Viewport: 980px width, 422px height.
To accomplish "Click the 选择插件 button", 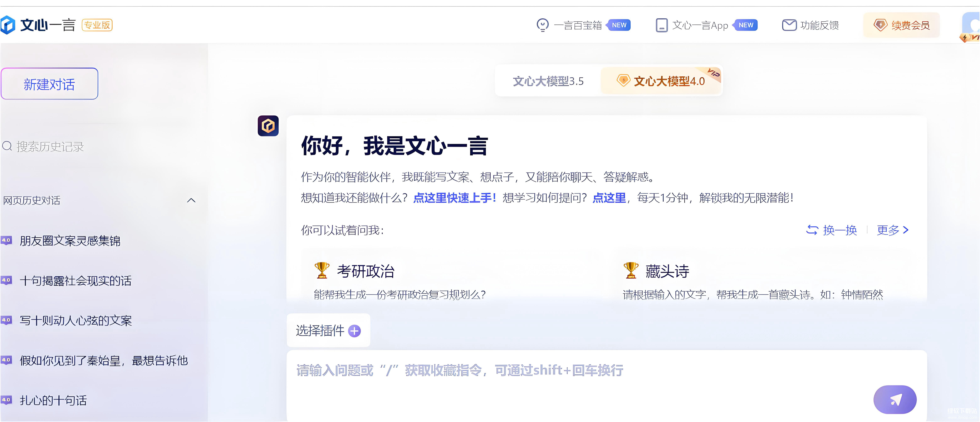I will 328,330.
